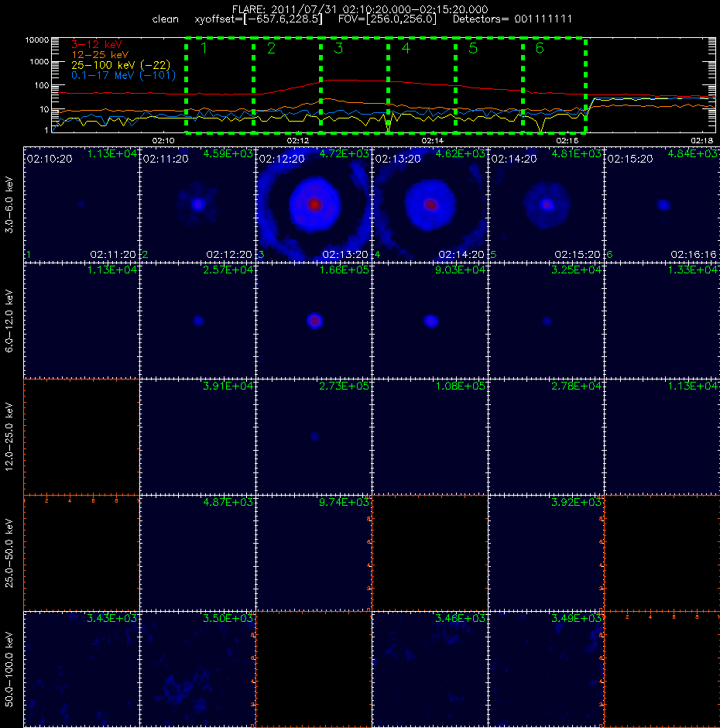Click the 6.0-12.0 keV row label

pos(9,321)
